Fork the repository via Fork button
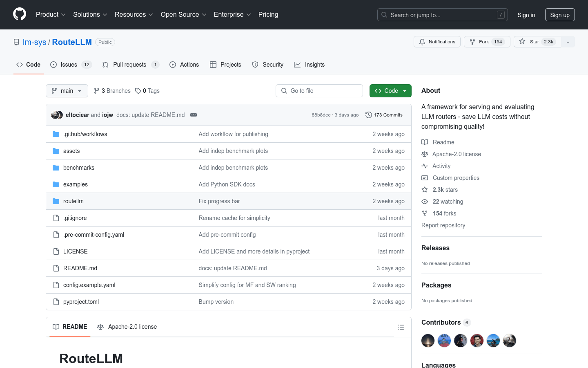The width and height of the screenshot is (588, 368). click(x=487, y=42)
